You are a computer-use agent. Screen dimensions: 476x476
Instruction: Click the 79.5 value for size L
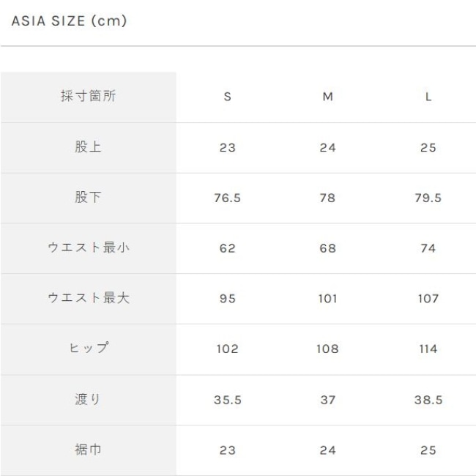tap(428, 198)
